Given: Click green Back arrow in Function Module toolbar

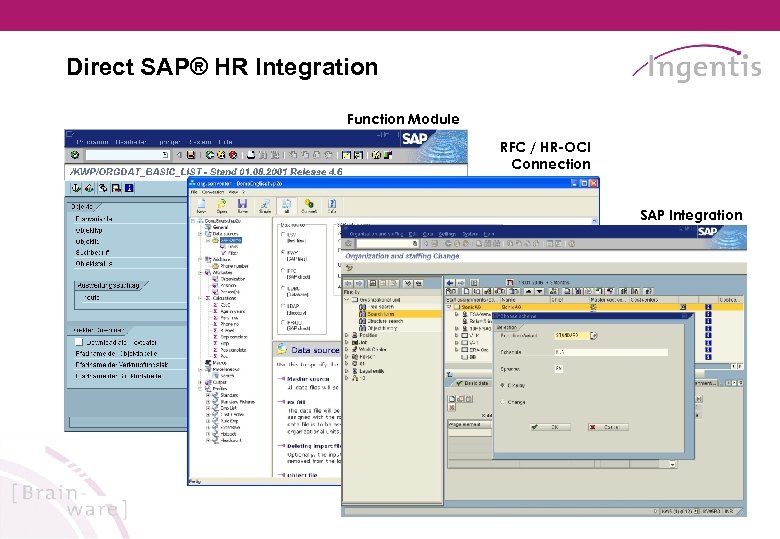Looking at the screenshot, I should [x=209, y=155].
